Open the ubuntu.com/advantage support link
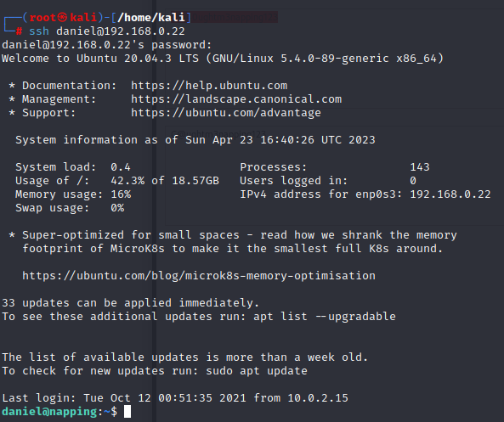The width and height of the screenshot is (504, 422). [x=226, y=113]
